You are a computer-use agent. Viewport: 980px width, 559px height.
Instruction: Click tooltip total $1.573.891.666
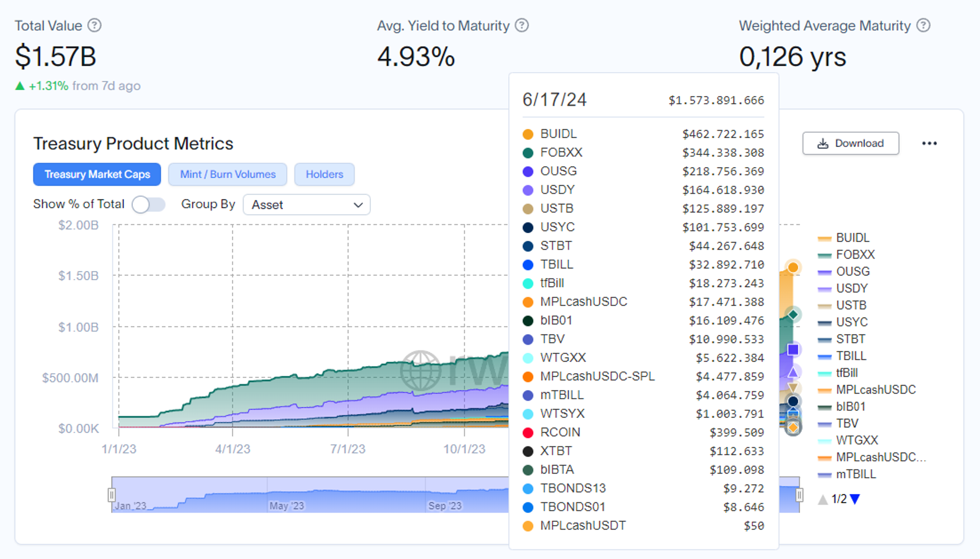716,100
